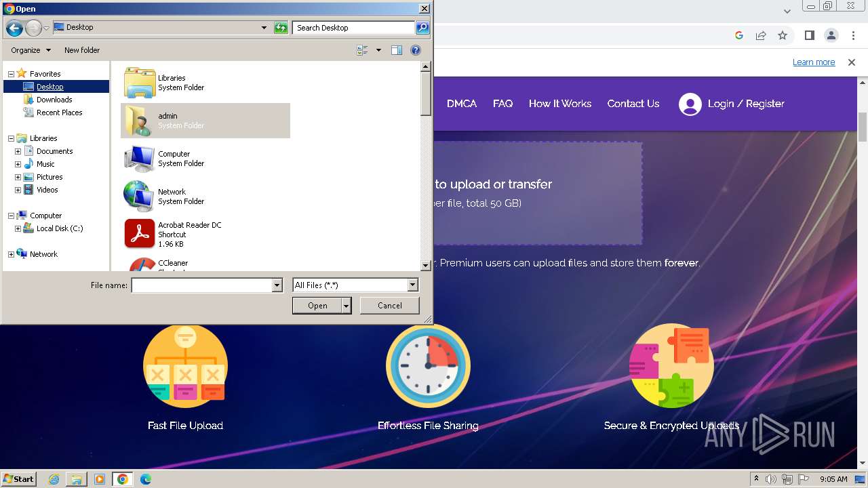Click the Effortless File Sharing clock icon
Screen dimensions: 868x488
pos(428,366)
